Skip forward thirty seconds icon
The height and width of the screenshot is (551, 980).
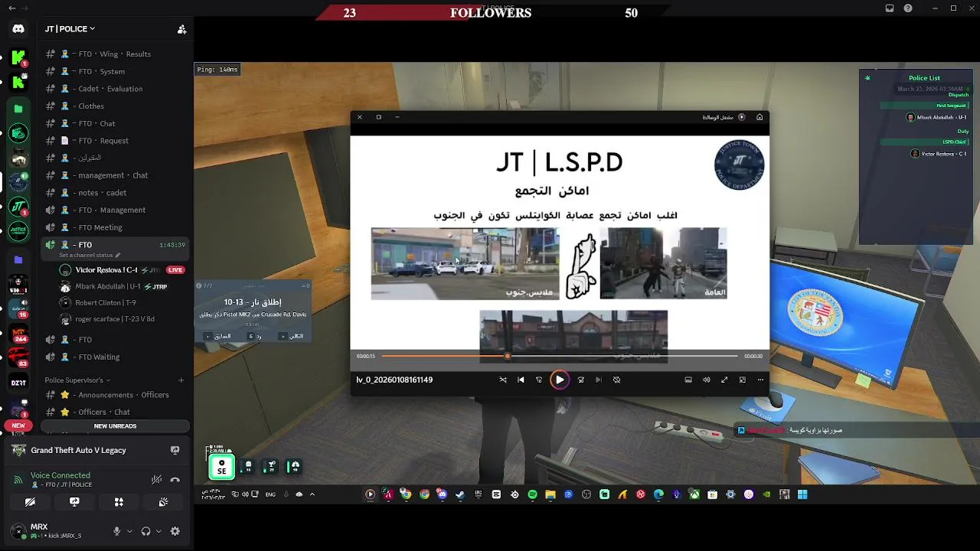pyautogui.click(x=580, y=380)
